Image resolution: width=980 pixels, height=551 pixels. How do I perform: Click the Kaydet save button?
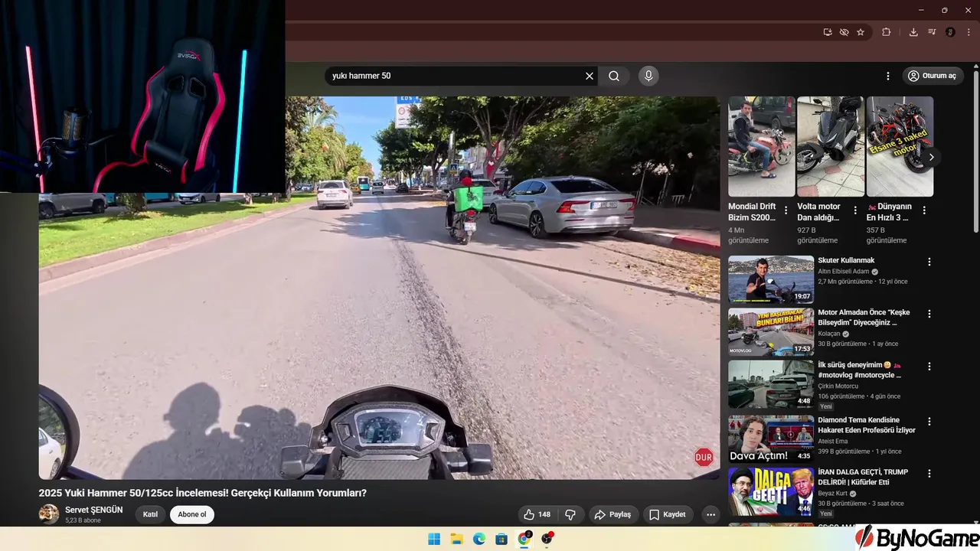[668, 514]
